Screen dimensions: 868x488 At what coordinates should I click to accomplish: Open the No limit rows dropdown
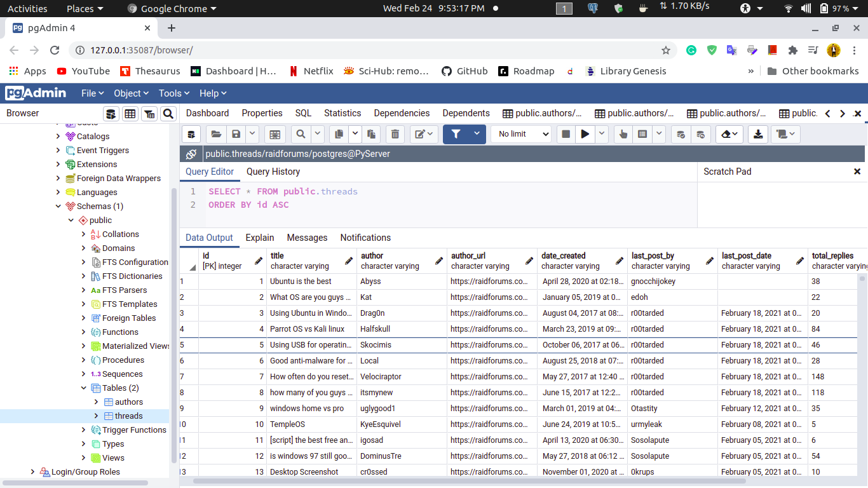pyautogui.click(x=521, y=134)
